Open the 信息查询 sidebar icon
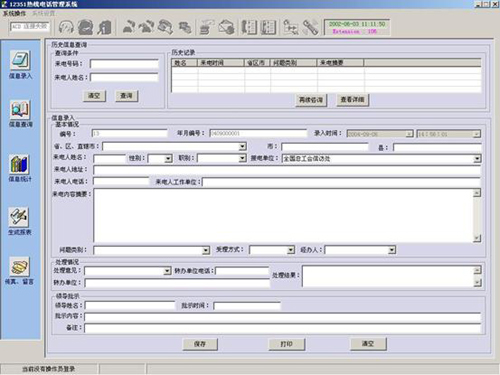The height and width of the screenshot is (375, 500). [x=20, y=110]
